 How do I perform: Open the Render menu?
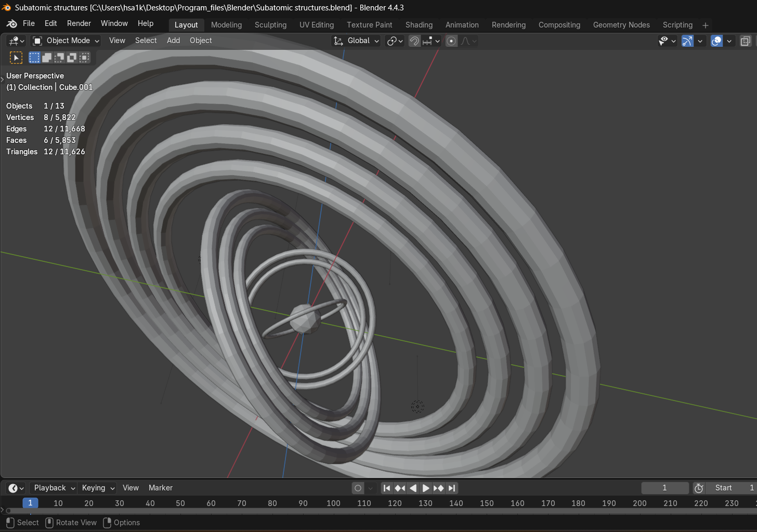(79, 23)
